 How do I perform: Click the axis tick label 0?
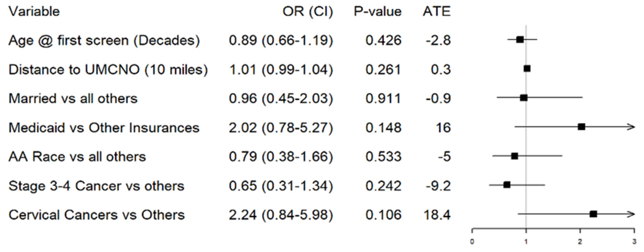coord(472,242)
